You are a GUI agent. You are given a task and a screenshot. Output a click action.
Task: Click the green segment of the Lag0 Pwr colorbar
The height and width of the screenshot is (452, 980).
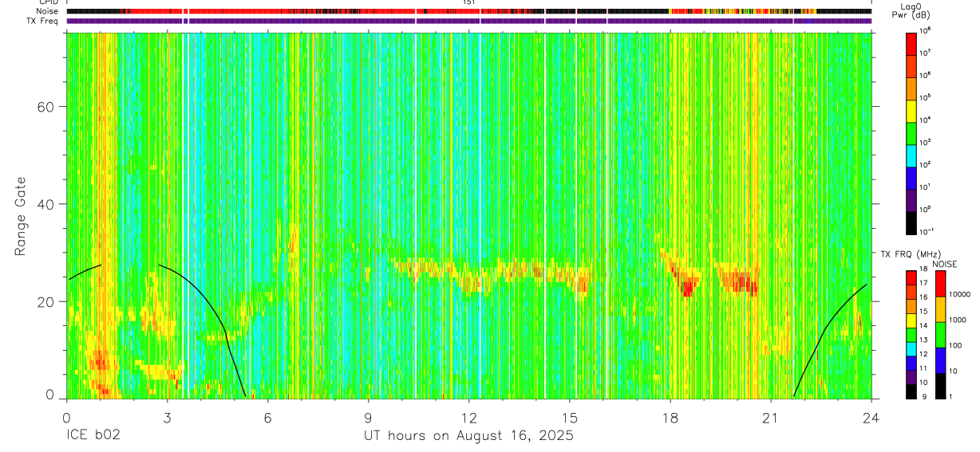click(912, 132)
